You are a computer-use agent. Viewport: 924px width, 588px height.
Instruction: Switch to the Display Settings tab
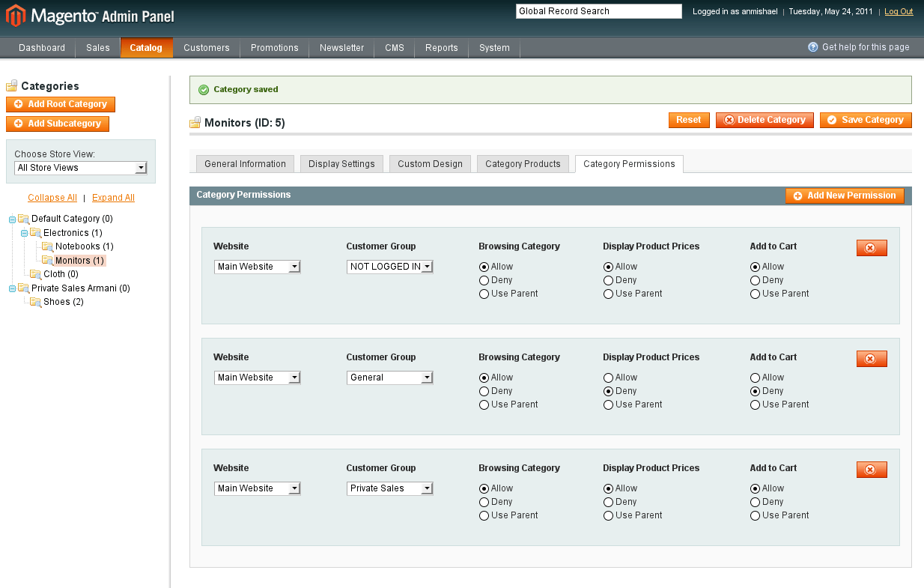pos(341,164)
